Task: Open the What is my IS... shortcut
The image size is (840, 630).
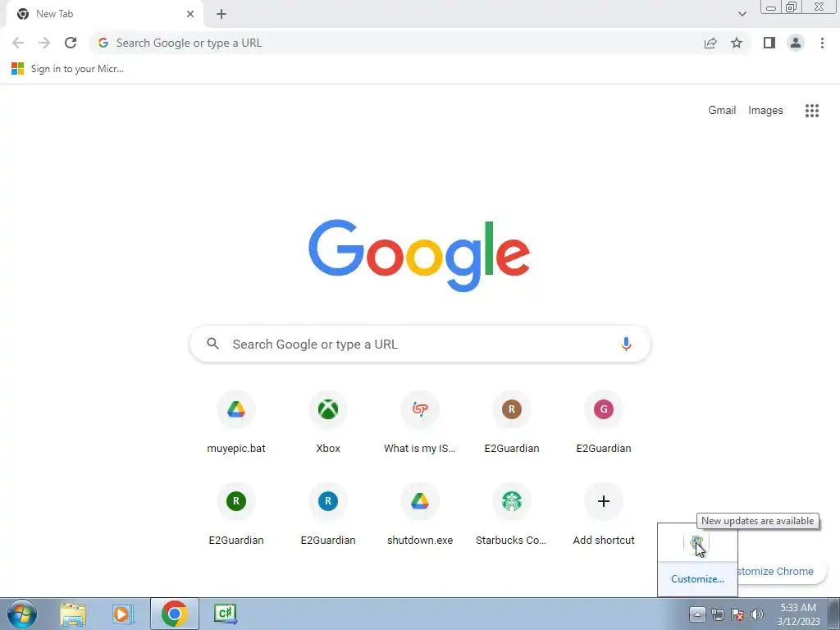Action: pos(420,423)
